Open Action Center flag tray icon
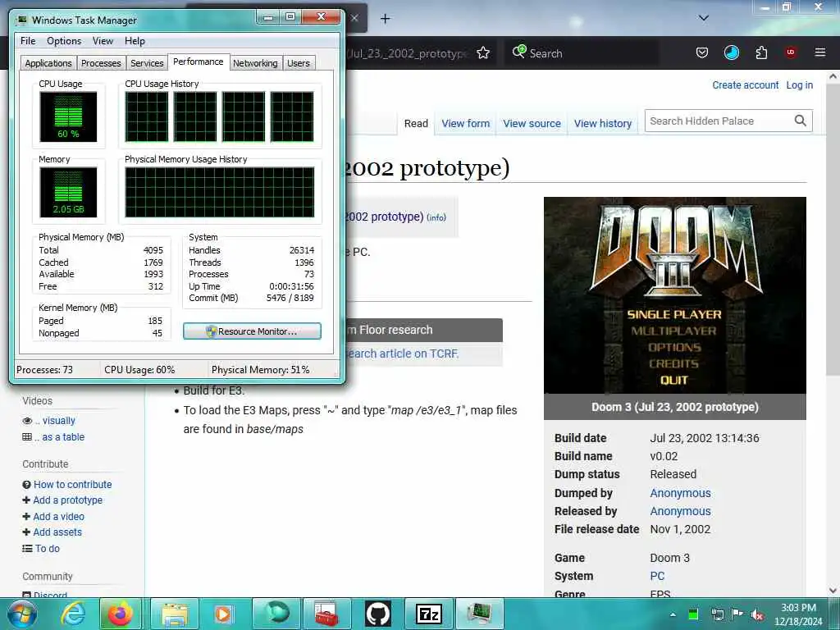Viewport: 840px width, 630px height. [737, 614]
